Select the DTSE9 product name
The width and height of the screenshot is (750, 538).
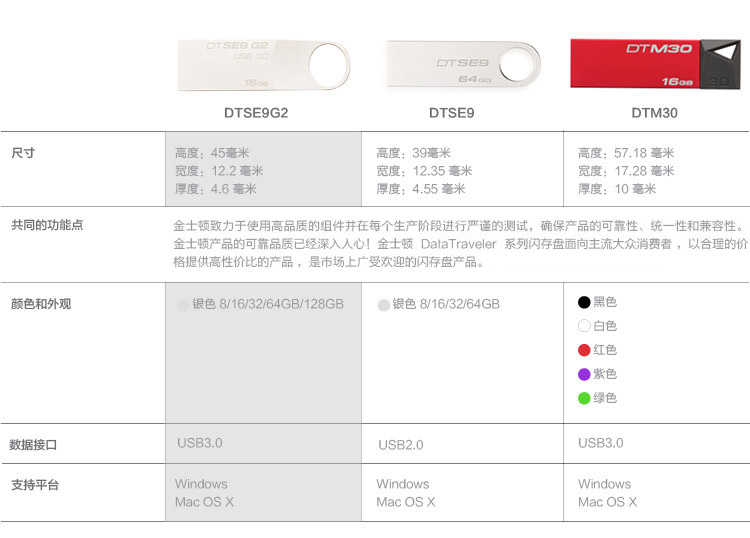pyautogui.click(x=452, y=113)
